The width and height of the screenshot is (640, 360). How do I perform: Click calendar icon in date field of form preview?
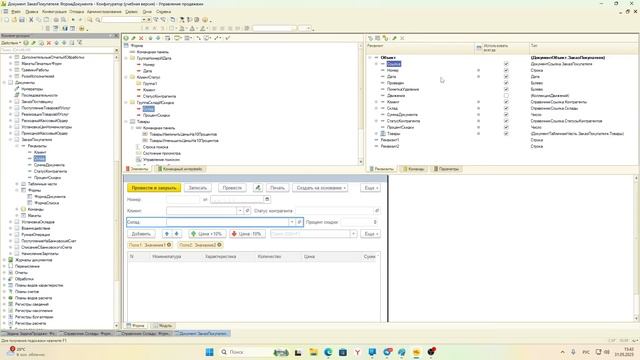267,199
